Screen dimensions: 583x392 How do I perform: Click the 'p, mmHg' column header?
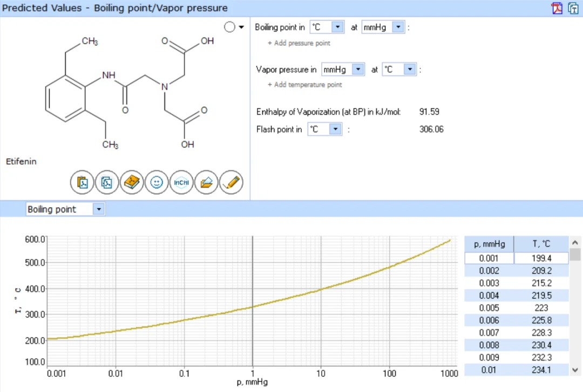pos(489,244)
